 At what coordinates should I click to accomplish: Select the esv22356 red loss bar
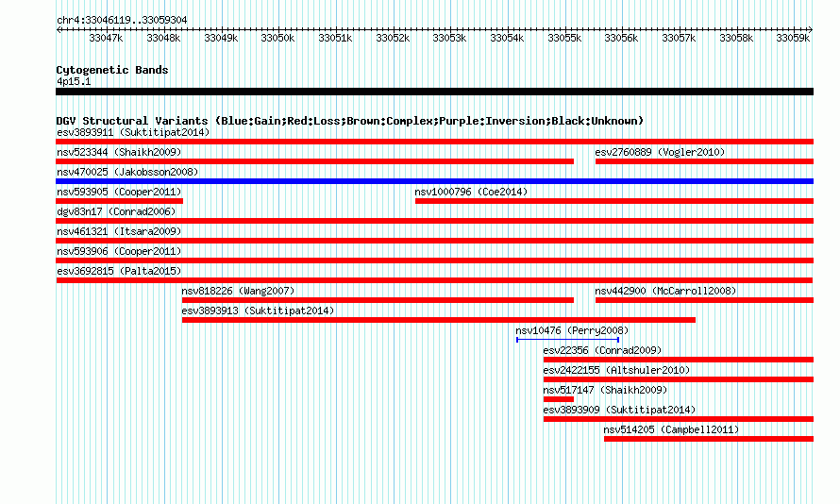tap(679, 360)
